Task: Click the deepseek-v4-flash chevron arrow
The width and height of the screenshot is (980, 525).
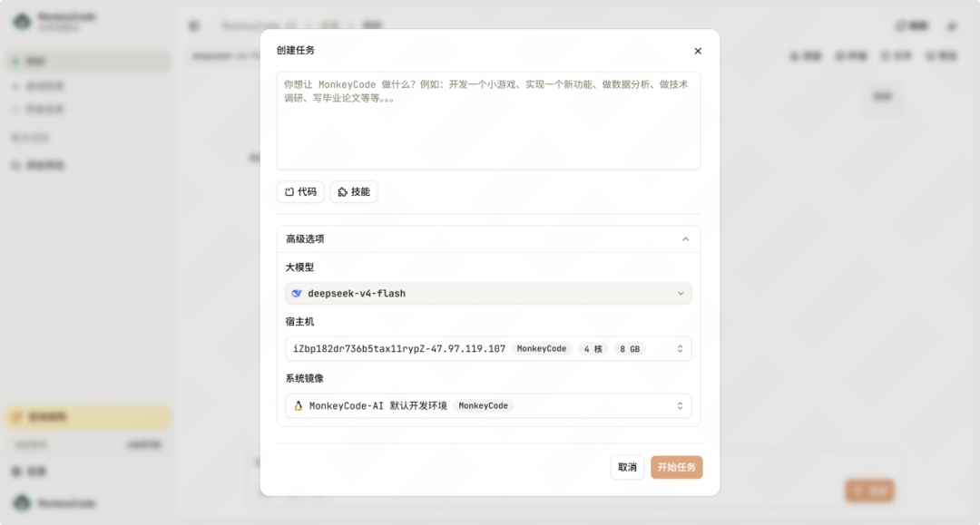Action: 681,294
